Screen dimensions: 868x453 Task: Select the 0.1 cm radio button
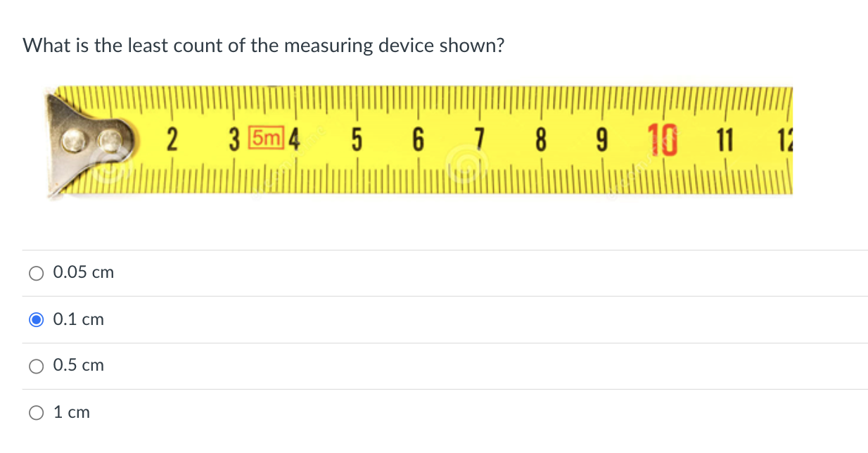coord(36,319)
